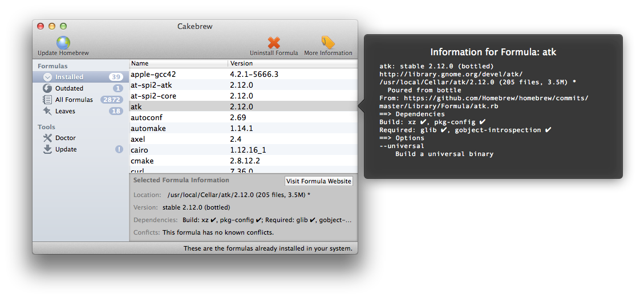Select the autoconf formula row
This screenshot has height=299, width=644.
(x=243, y=117)
